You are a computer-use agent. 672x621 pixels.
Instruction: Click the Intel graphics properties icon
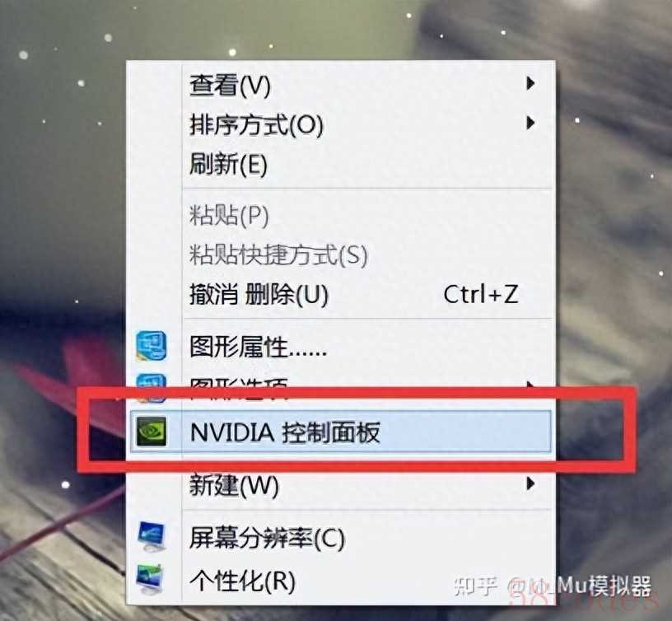152,345
